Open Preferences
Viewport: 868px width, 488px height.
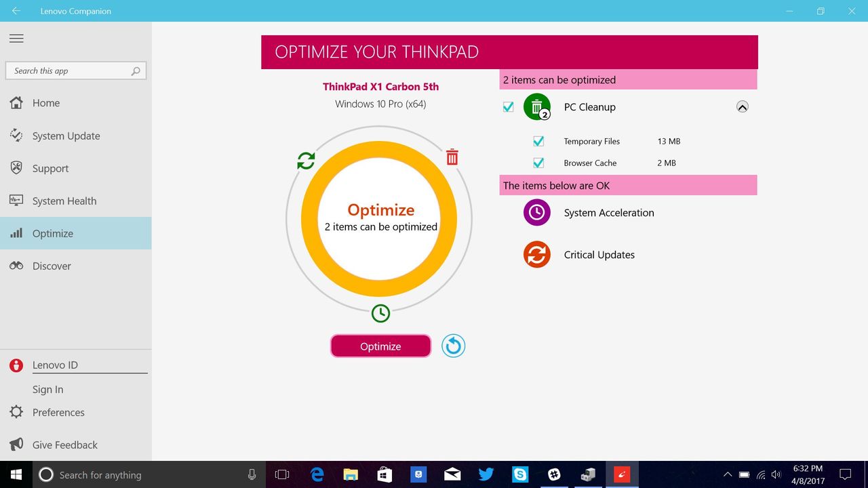(x=76, y=412)
